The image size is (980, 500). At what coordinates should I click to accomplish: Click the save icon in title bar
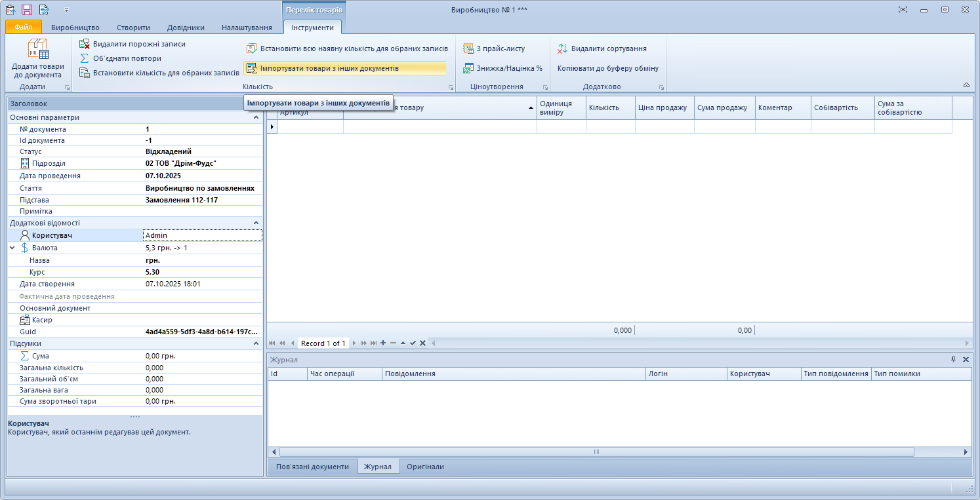27,10
